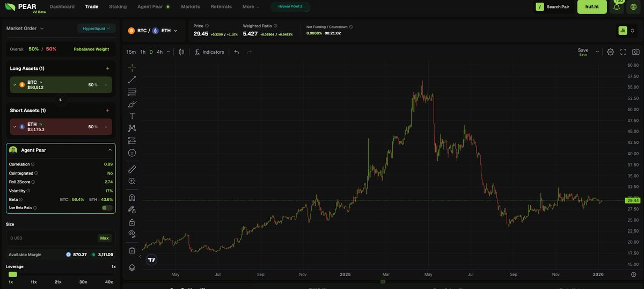Expand the ETH short asset row

(x=15, y=127)
